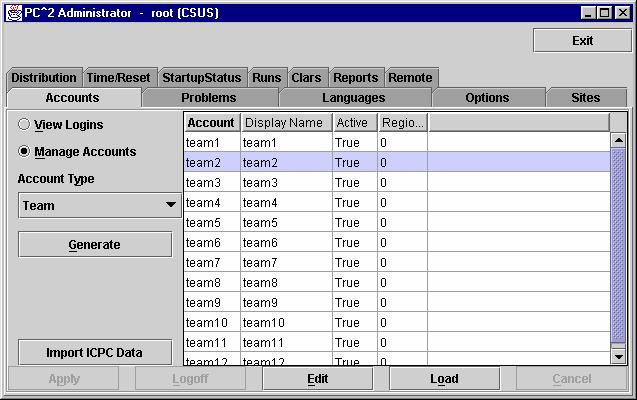The image size is (637, 400).
Task: Click the scrollbar up arrow in the accounts table
Action: pyautogui.click(x=618, y=141)
